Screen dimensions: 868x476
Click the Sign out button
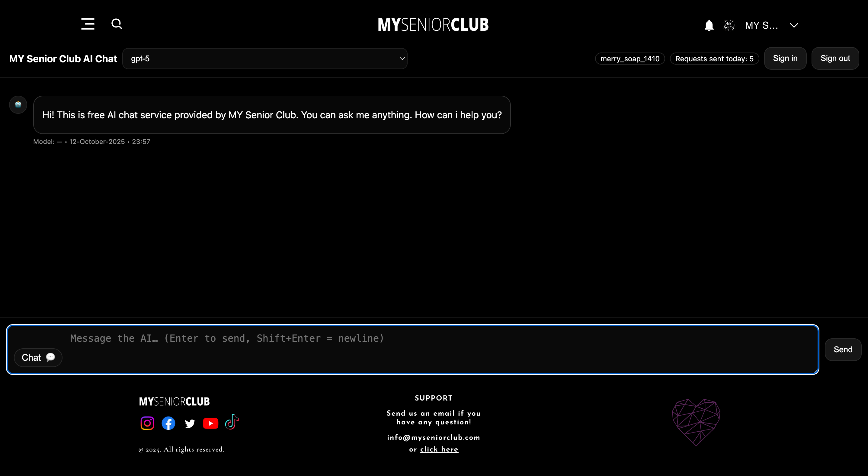click(x=835, y=58)
